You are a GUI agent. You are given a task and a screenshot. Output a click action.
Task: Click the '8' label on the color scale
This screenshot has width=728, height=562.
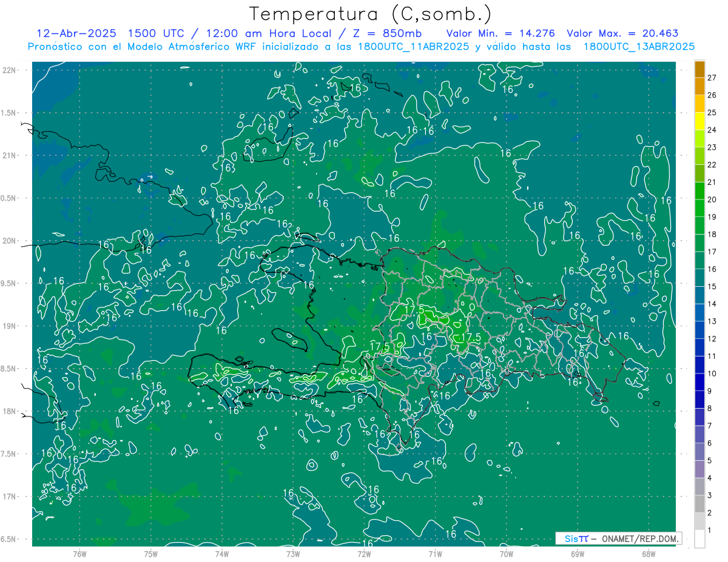click(x=710, y=408)
